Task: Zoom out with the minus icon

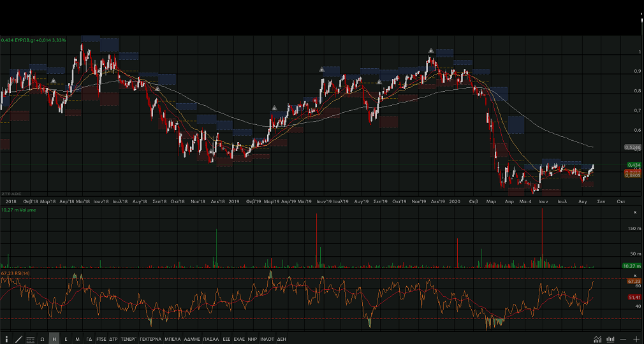Action: [623, 340]
